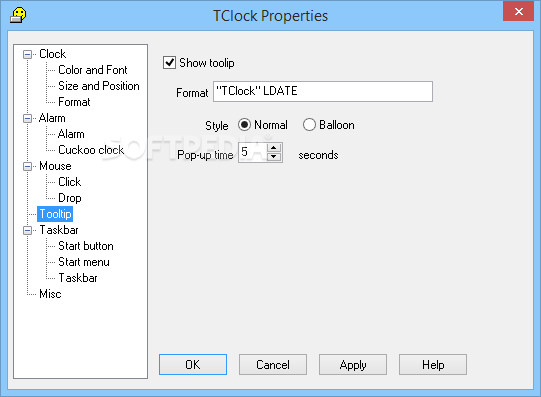Decrease pop-up time with the down arrow
The width and height of the screenshot is (541, 397).
tap(274, 157)
